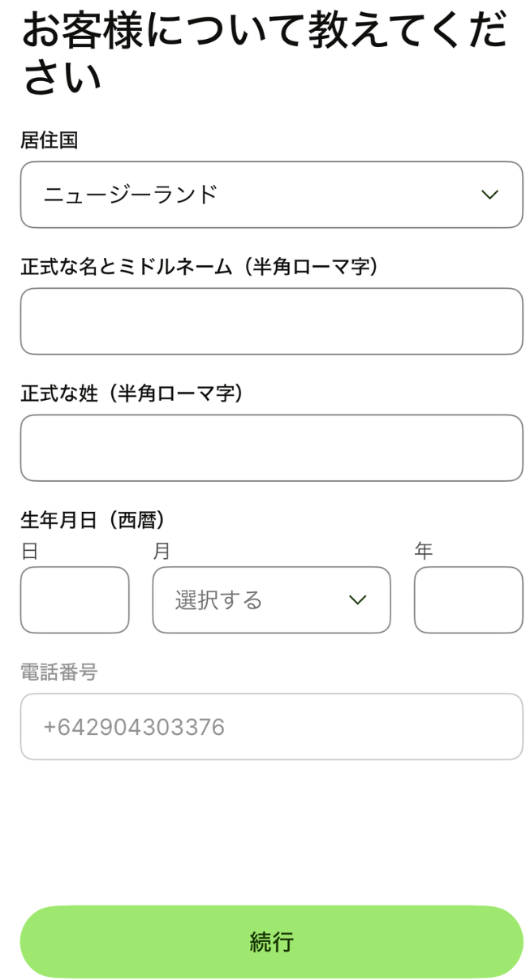530x980 pixels.
Task: Click the 正式な名とミドルネーム(半角ローマ字) label
Action: pyautogui.click(x=200, y=267)
